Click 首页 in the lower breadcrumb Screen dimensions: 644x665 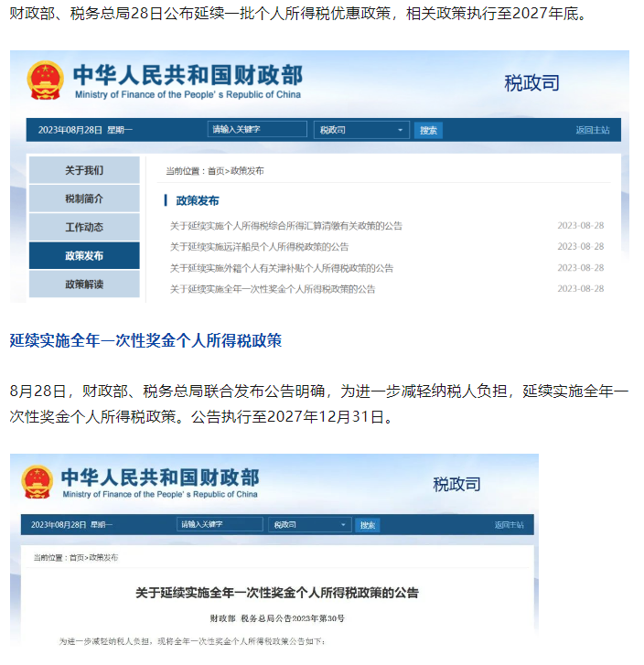pyautogui.click(x=77, y=557)
